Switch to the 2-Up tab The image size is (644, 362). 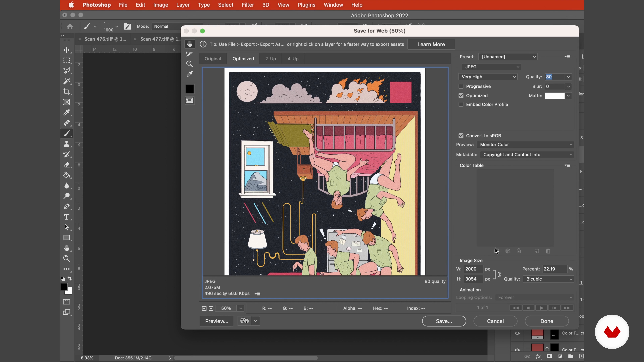pyautogui.click(x=271, y=59)
